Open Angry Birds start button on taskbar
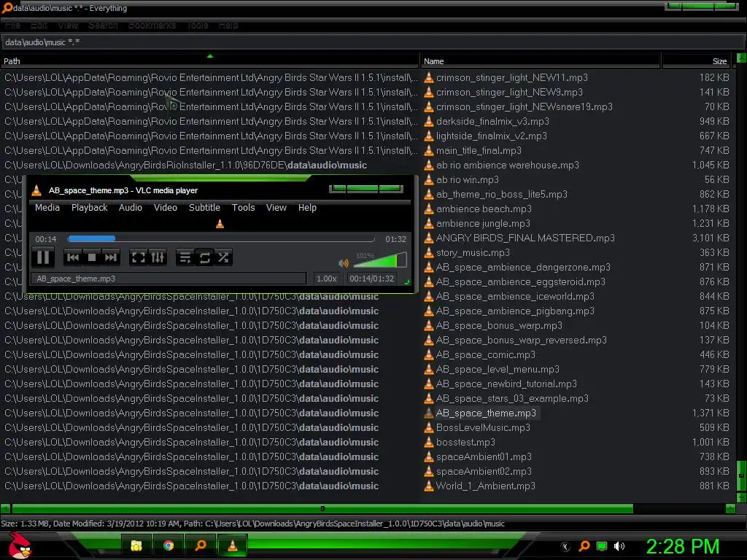 tap(19, 545)
